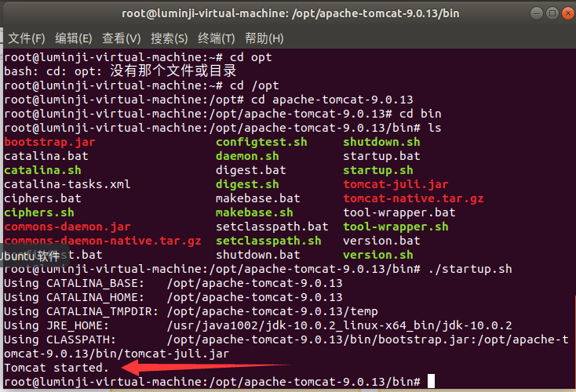Click the 'Using CATALINA_BASE:' line
Screen dimensions: 576x392
[173, 283]
